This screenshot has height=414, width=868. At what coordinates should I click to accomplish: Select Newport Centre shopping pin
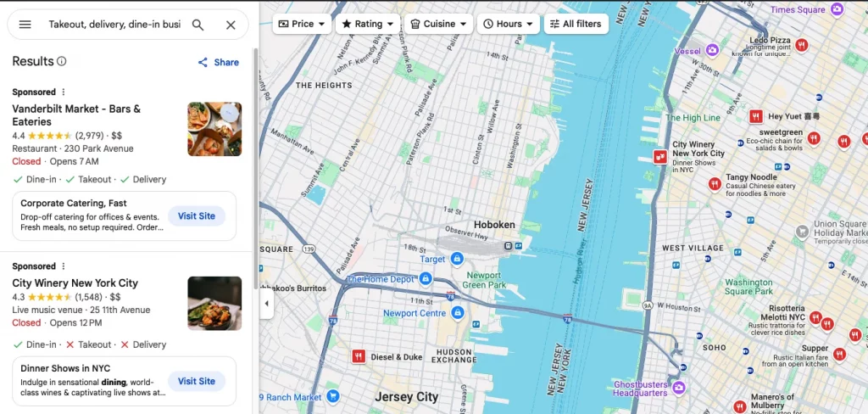point(457,313)
